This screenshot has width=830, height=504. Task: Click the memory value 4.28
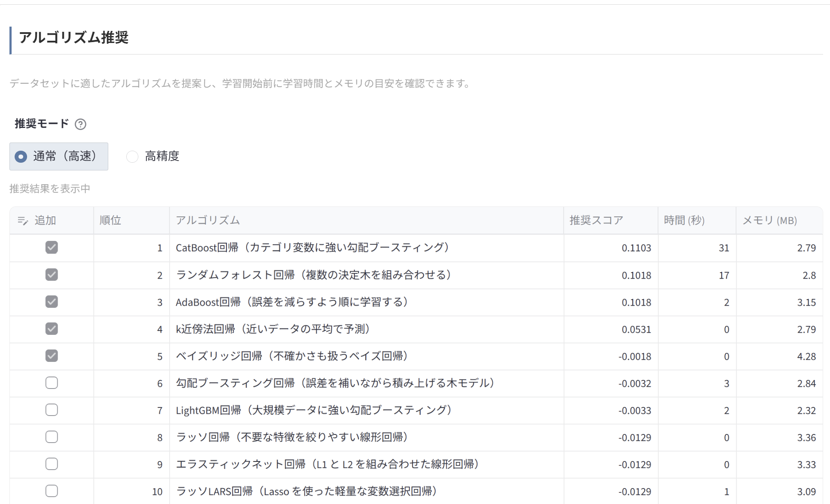click(806, 356)
